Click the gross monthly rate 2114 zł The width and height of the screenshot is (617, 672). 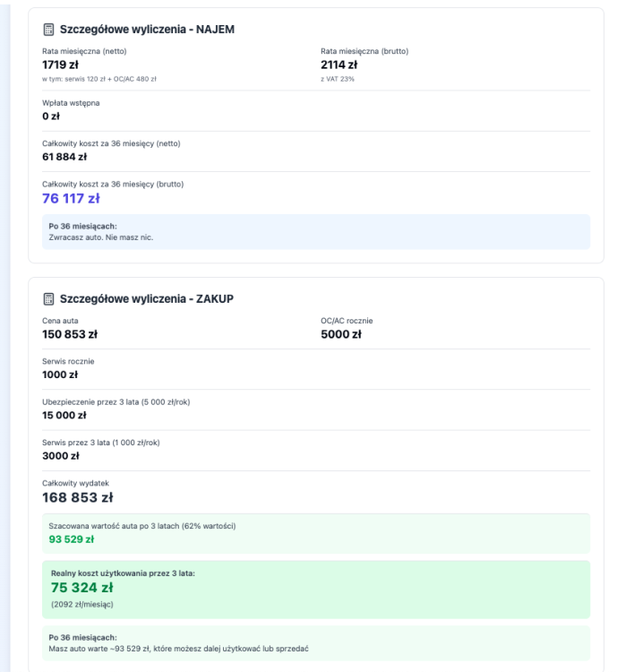339,65
